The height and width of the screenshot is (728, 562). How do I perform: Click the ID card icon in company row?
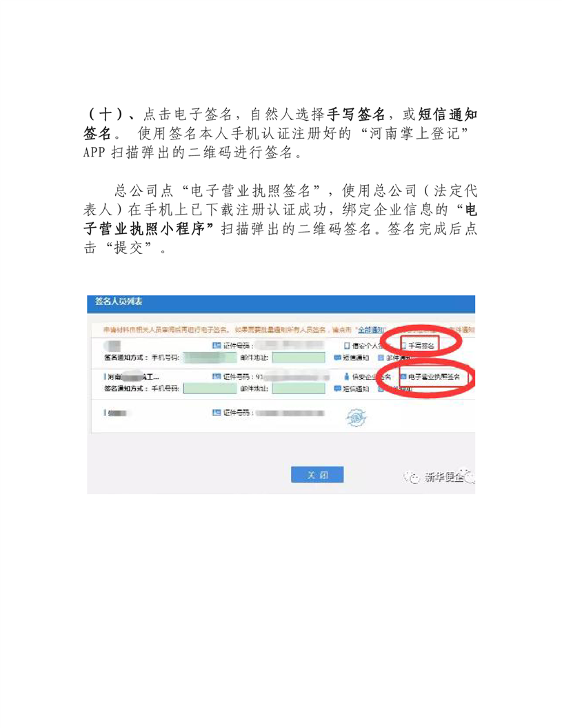(217, 377)
